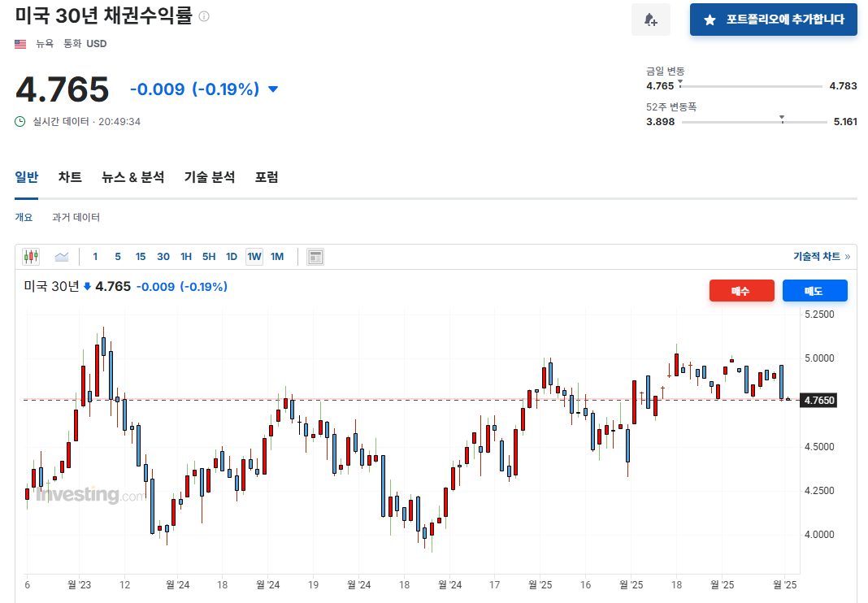This screenshot has width=868, height=603.
Task: Click the Investing.com watermark logo
Action: pyautogui.click(x=89, y=494)
